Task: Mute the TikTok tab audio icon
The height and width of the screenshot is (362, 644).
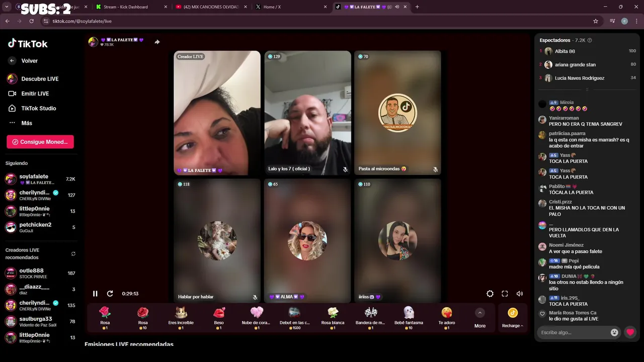Action: coord(397,7)
